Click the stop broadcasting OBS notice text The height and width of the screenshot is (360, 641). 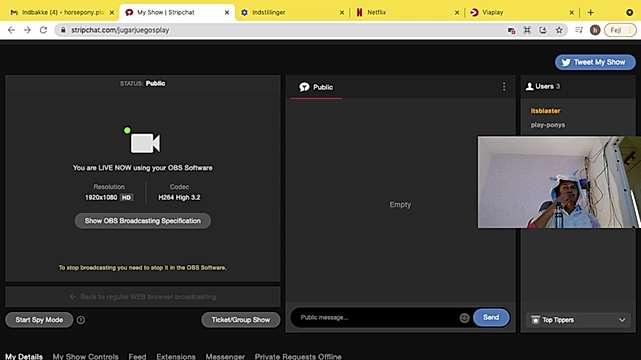(143, 268)
